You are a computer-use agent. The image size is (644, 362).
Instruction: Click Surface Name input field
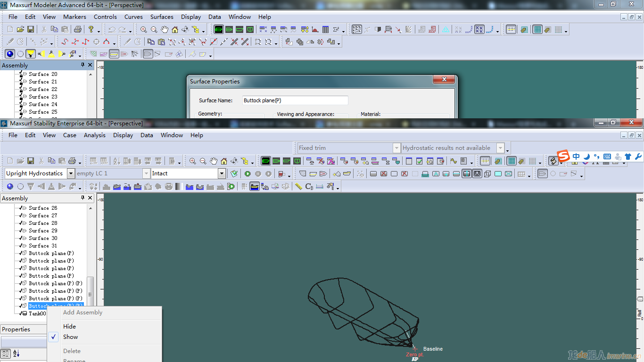(295, 100)
